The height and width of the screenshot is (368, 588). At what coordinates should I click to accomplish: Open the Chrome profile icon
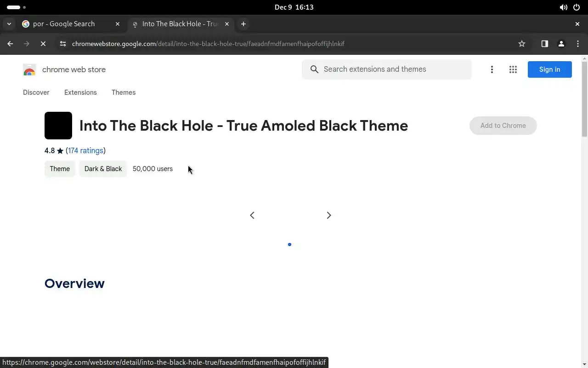click(561, 44)
